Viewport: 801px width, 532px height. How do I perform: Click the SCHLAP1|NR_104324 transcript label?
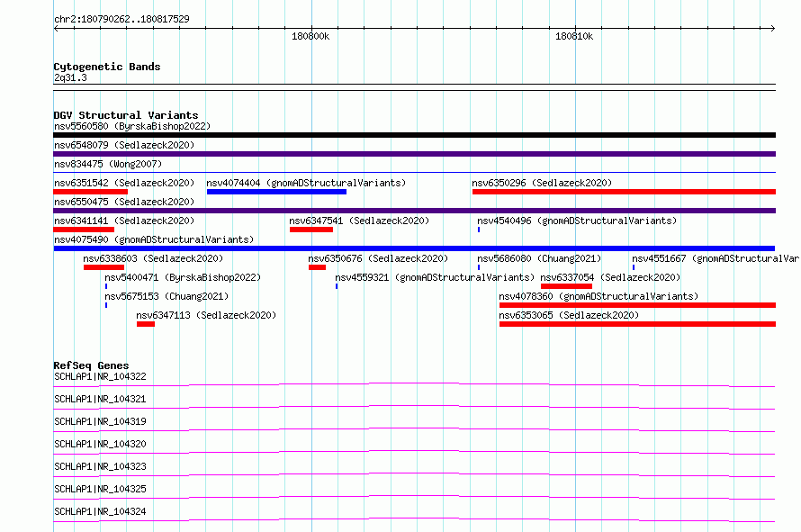tap(100, 511)
